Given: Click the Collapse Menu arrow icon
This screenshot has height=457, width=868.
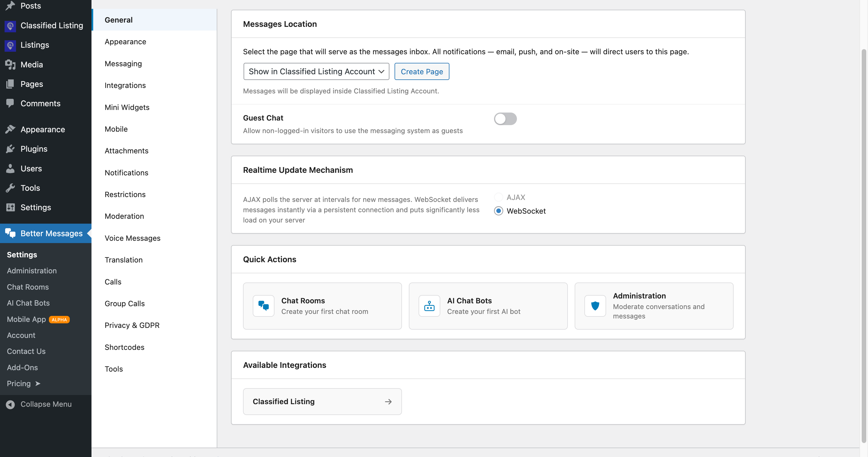Looking at the screenshot, I should pyautogui.click(x=11, y=404).
